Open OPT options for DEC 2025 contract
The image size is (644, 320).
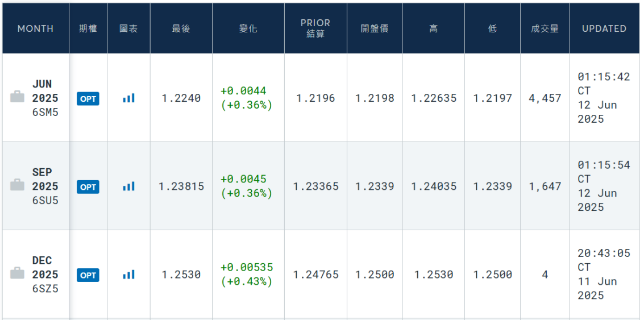click(88, 275)
